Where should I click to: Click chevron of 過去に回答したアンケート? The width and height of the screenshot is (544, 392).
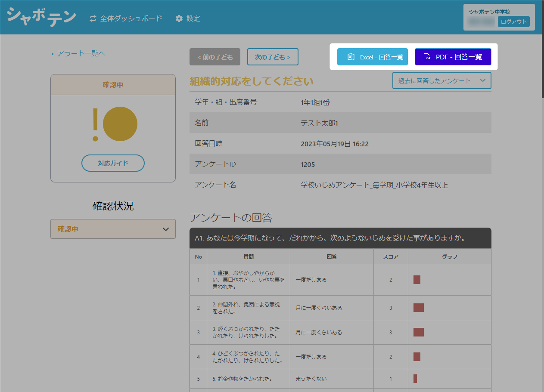pyautogui.click(x=482, y=80)
